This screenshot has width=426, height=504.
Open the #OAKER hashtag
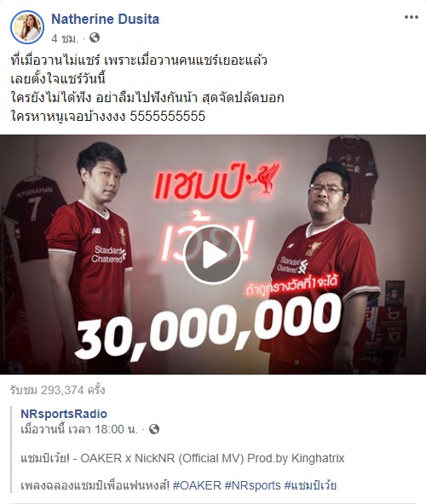point(197,485)
